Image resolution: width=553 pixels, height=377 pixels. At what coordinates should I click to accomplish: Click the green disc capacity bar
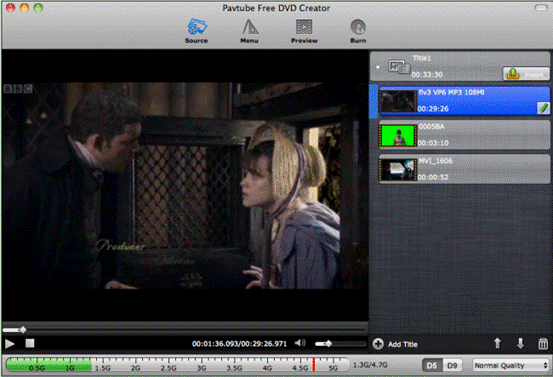pos(49,365)
